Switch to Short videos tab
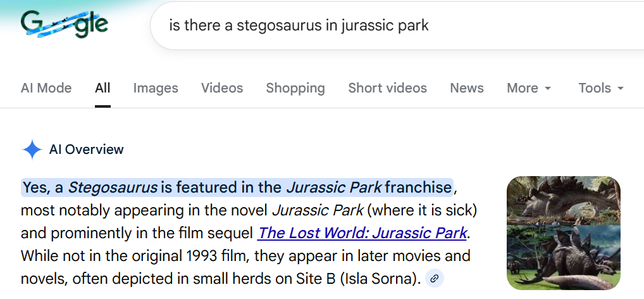 (387, 88)
